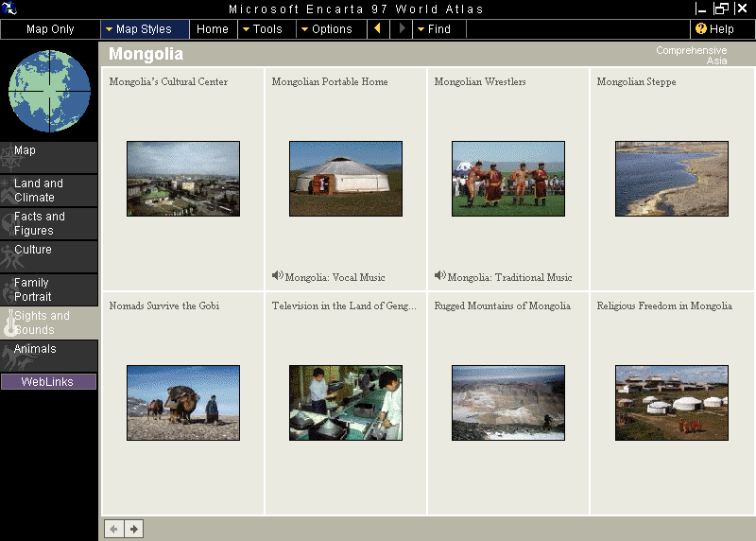Open the Mongolian Wrestlers photo thumbnail
The width and height of the screenshot is (756, 541).
[507, 179]
